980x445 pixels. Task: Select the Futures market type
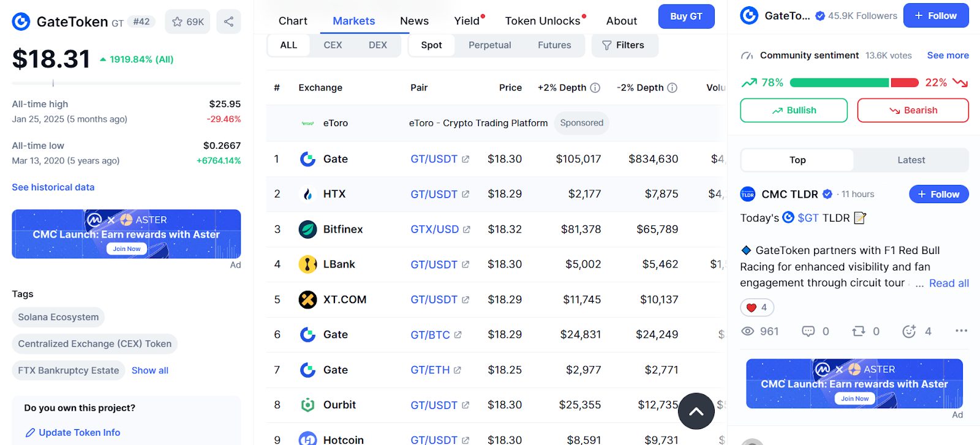pyautogui.click(x=554, y=45)
